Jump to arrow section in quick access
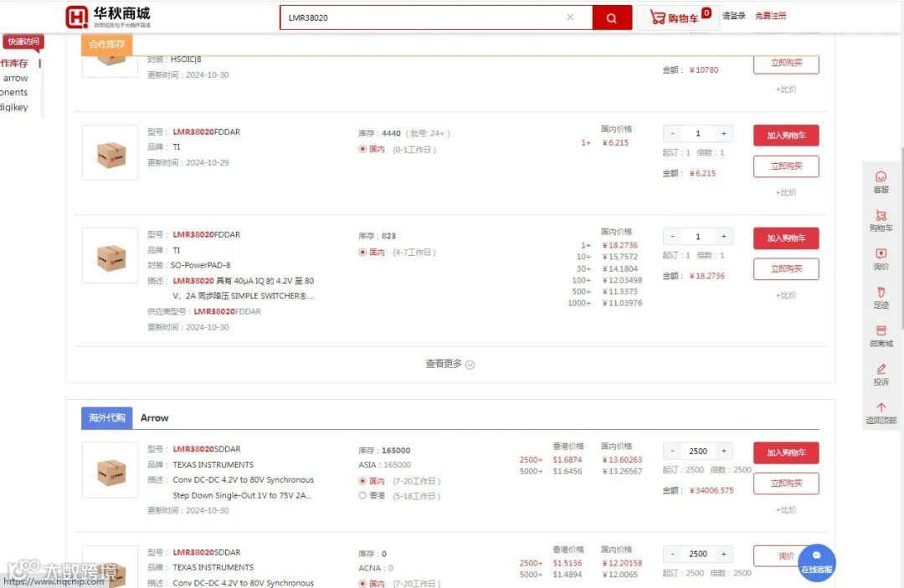 tap(16, 79)
